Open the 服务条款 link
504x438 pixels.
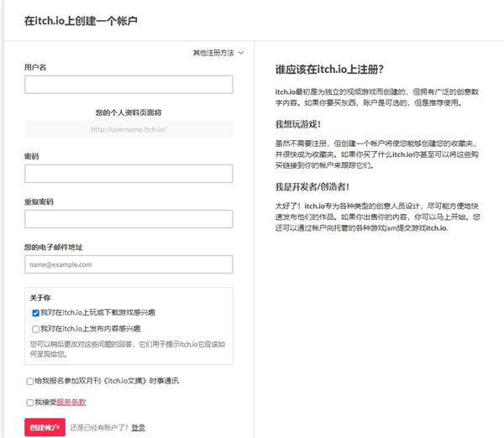point(71,402)
